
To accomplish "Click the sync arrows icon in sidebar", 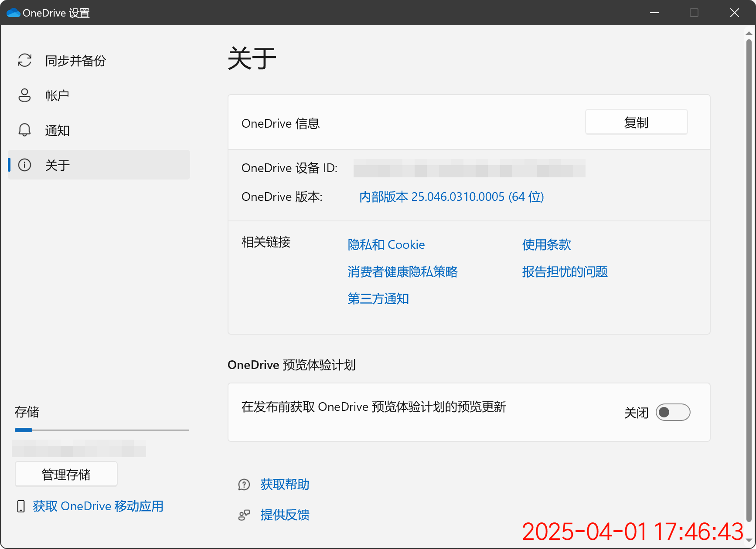I will (x=25, y=61).
